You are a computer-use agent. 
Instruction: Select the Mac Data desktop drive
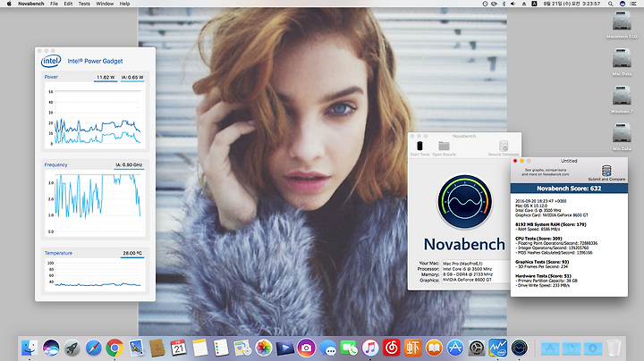(622, 58)
